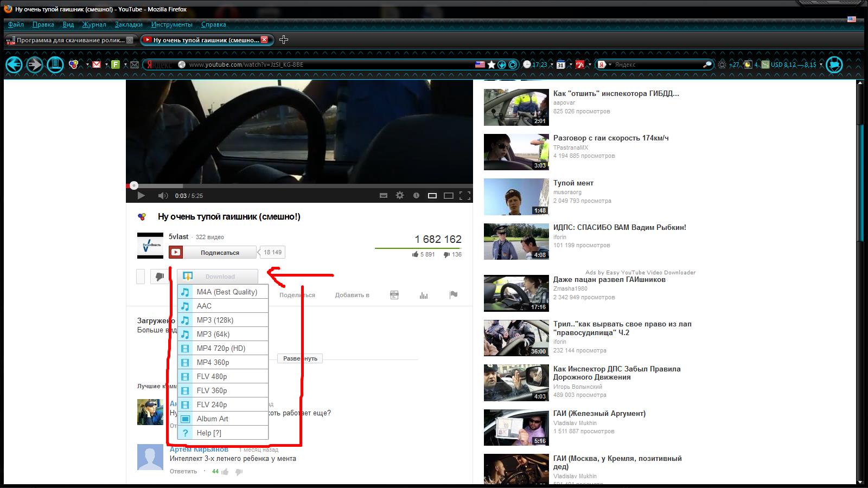Click the browser back arrow button

coord(14,65)
